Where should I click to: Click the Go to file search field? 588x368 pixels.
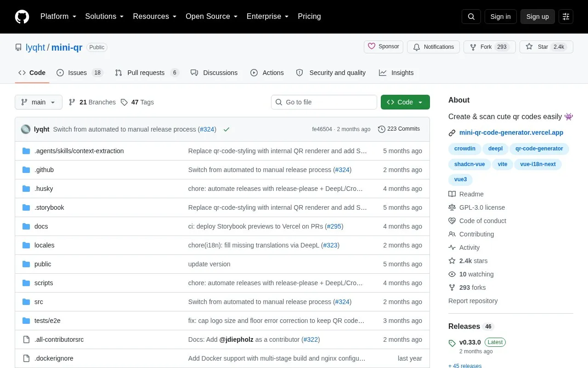[324, 102]
